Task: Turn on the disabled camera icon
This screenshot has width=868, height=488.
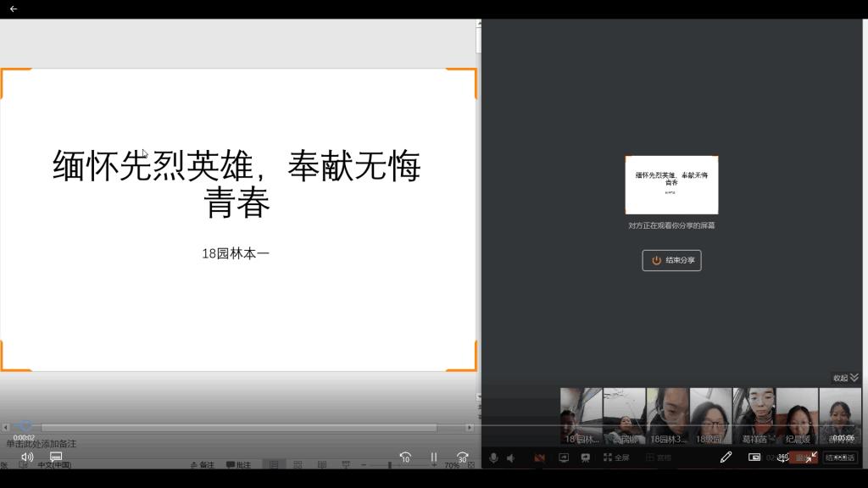Action: (539, 457)
